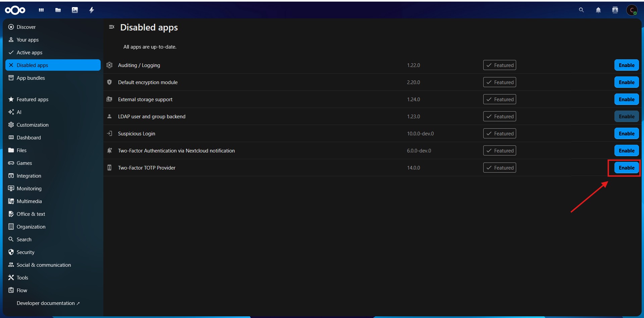The height and width of the screenshot is (318, 644).
Task: Enable the Suspicious Login app
Action: coord(626,133)
